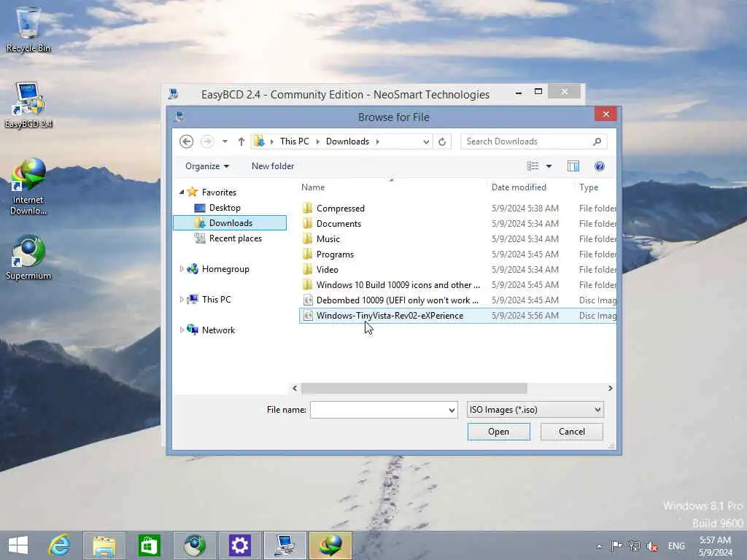The width and height of the screenshot is (747, 560).
Task: Click This PC in the address breadcrumb
Action: click(x=295, y=141)
